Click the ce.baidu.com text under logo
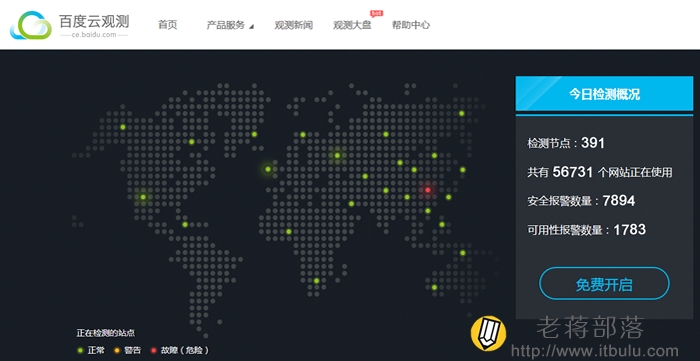The height and width of the screenshot is (361, 700). (94, 34)
